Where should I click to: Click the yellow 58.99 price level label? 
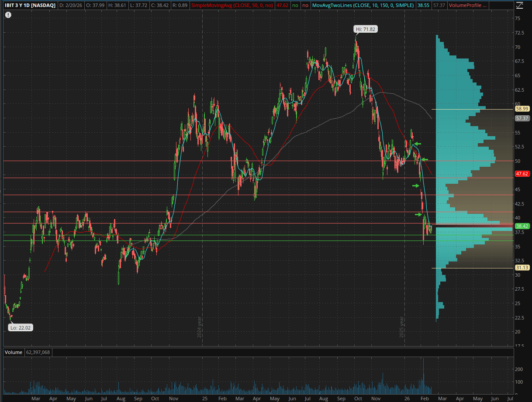(522, 109)
